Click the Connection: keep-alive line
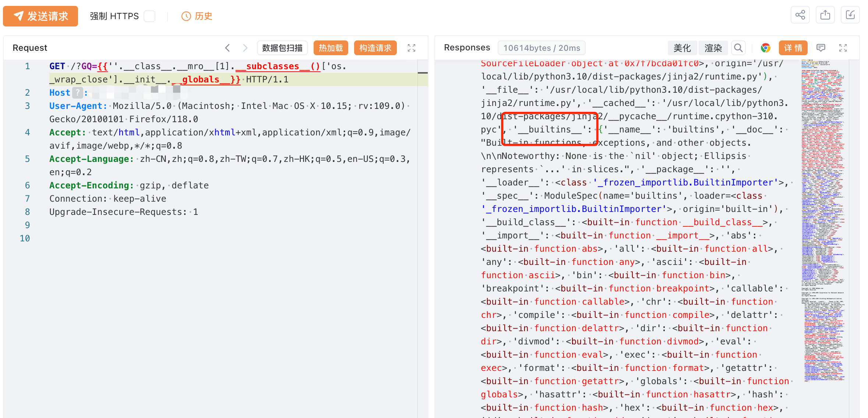The image size is (868, 418). click(108, 199)
